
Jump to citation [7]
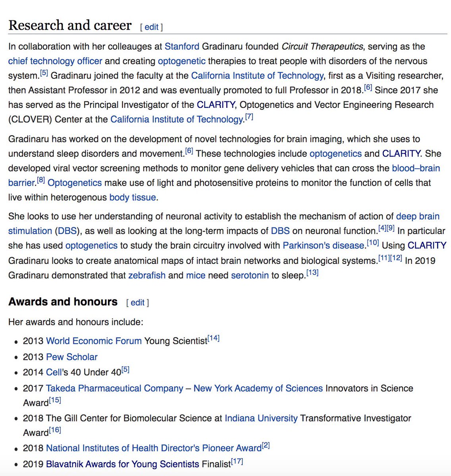coord(249,117)
